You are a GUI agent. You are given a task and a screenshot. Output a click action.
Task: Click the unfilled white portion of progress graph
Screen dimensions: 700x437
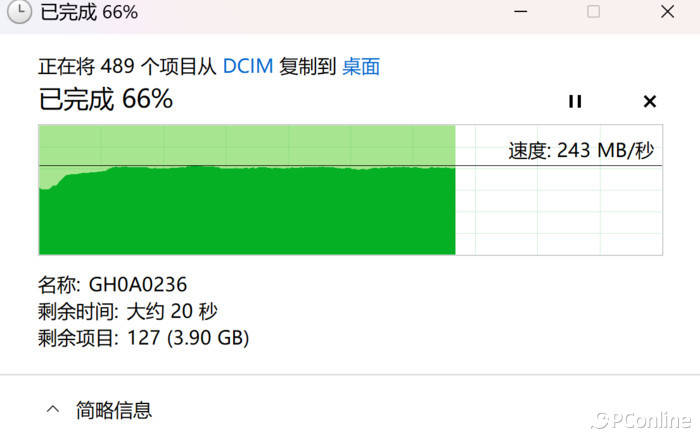click(x=558, y=210)
